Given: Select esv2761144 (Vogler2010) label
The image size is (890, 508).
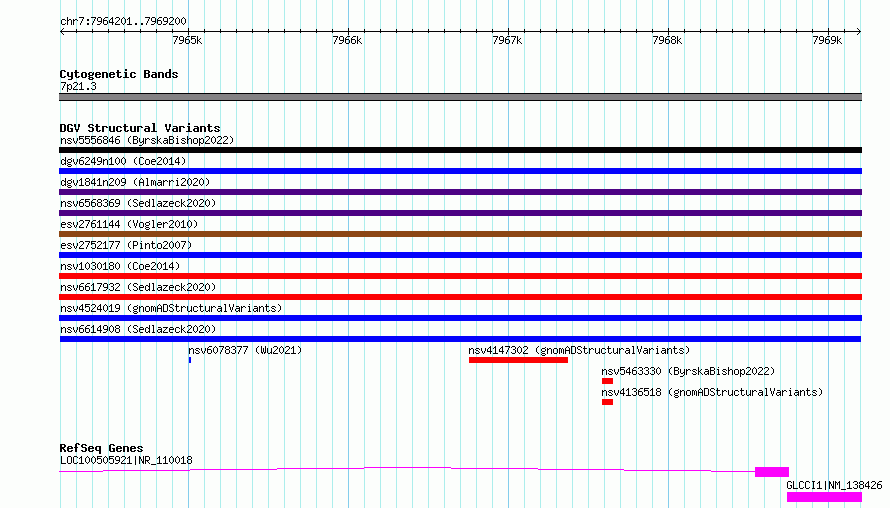Looking at the screenshot, I should click(129, 224).
